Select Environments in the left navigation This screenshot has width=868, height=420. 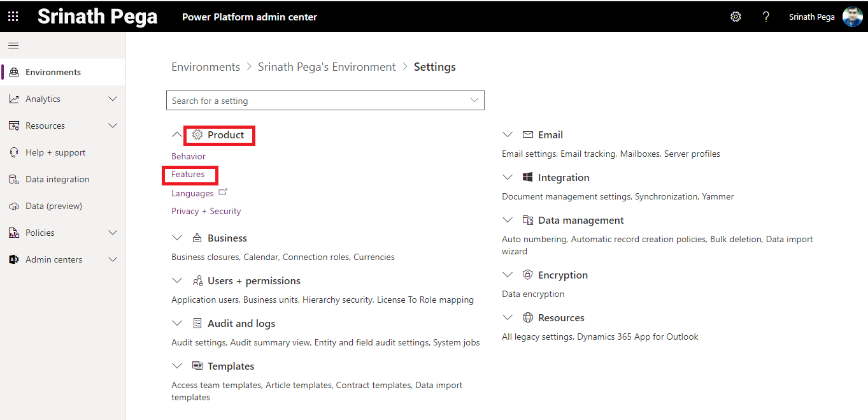53,72
